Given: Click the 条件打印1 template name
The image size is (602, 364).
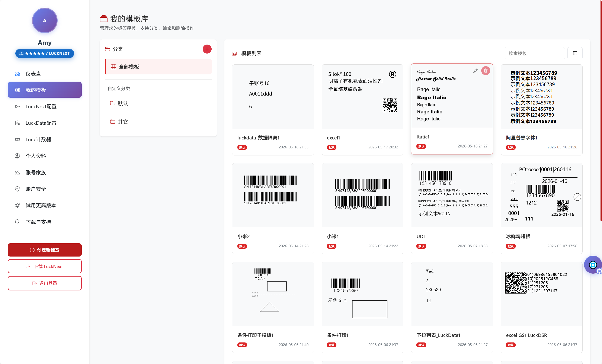Looking at the screenshot, I should click(338, 335).
